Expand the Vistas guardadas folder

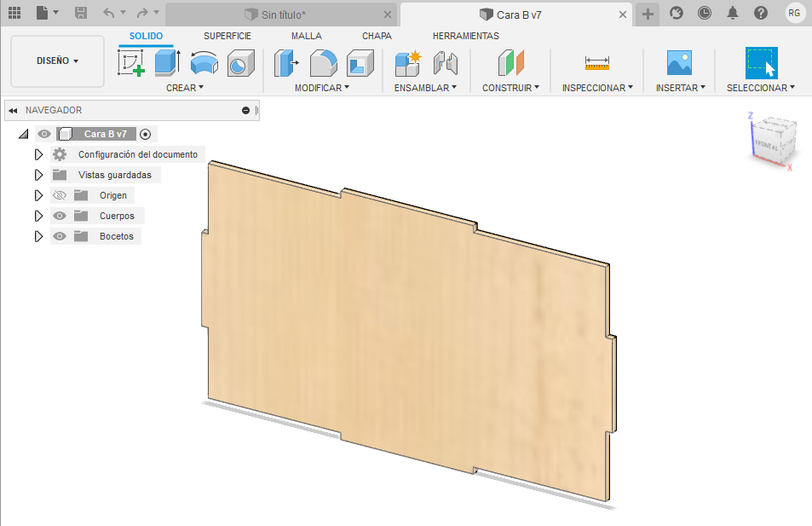pyautogui.click(x=38, y=175)
